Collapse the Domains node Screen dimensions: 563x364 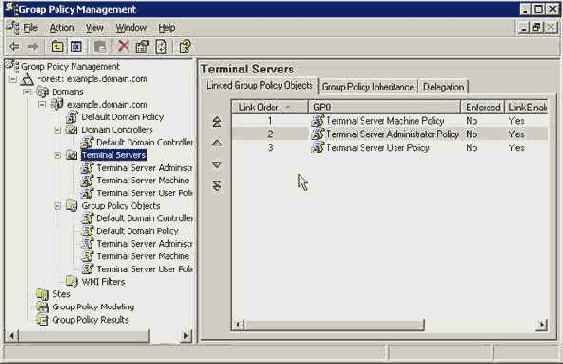pyautogui.click(x=27, y=92)
